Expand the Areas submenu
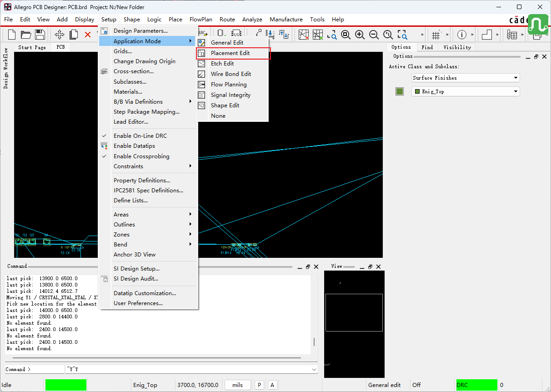Image resolution: width=551 pixels, height=392 pixels. click(x=148, y=214)
